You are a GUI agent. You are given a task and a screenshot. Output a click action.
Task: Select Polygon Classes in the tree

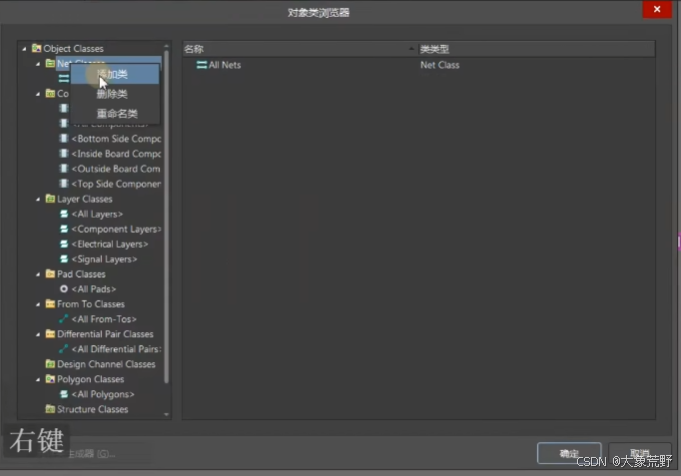[x=90, y=380]
